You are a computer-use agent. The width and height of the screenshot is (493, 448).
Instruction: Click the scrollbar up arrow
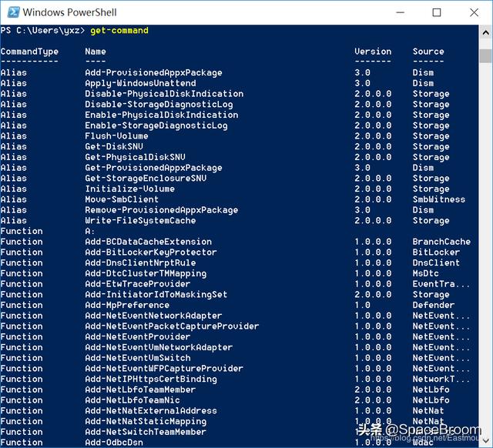[485, 32]
